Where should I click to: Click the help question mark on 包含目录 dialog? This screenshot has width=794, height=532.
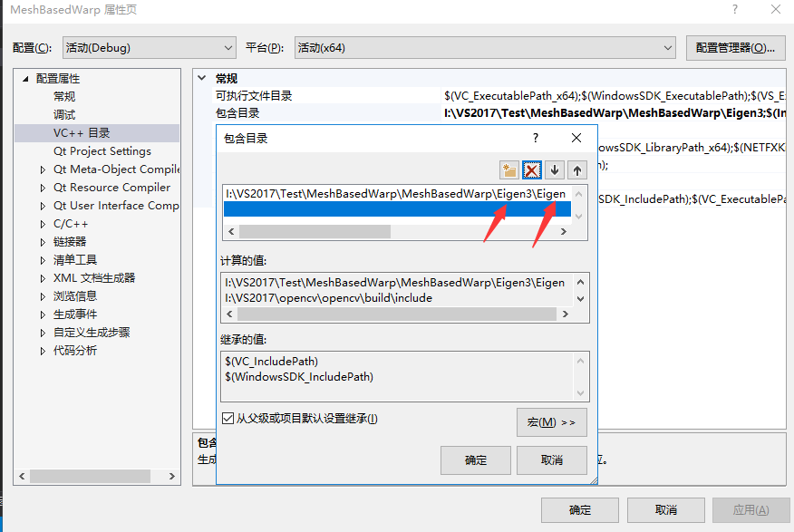(x=537, y=138)
